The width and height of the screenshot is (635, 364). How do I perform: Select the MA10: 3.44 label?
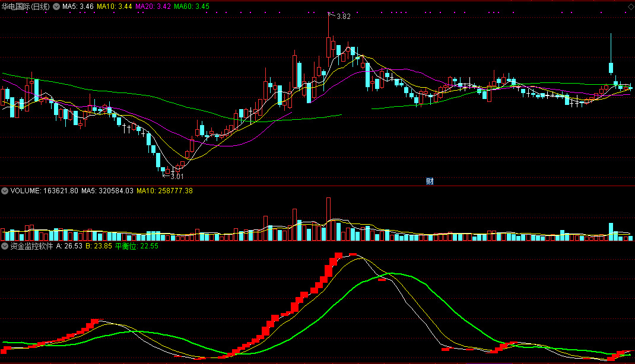(x=114, y=7)
